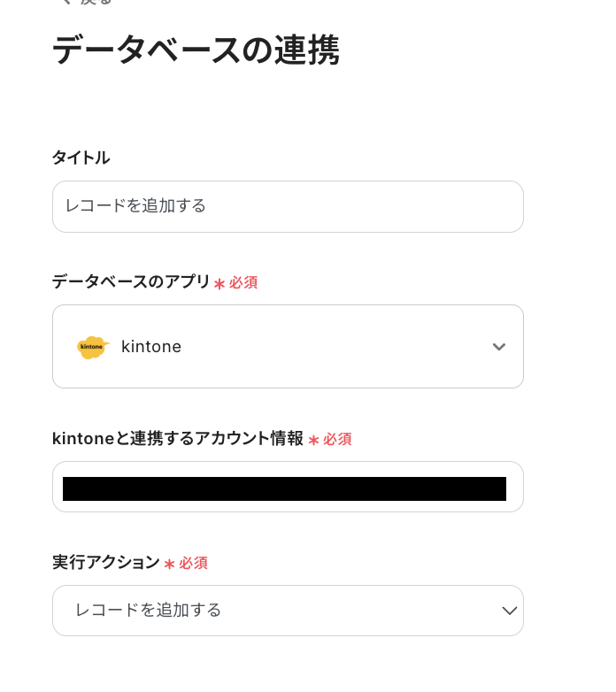Go back using the 戻る link
Viewport: 616px width, 692px height.
pyautogui.click(x=96, y=3)
